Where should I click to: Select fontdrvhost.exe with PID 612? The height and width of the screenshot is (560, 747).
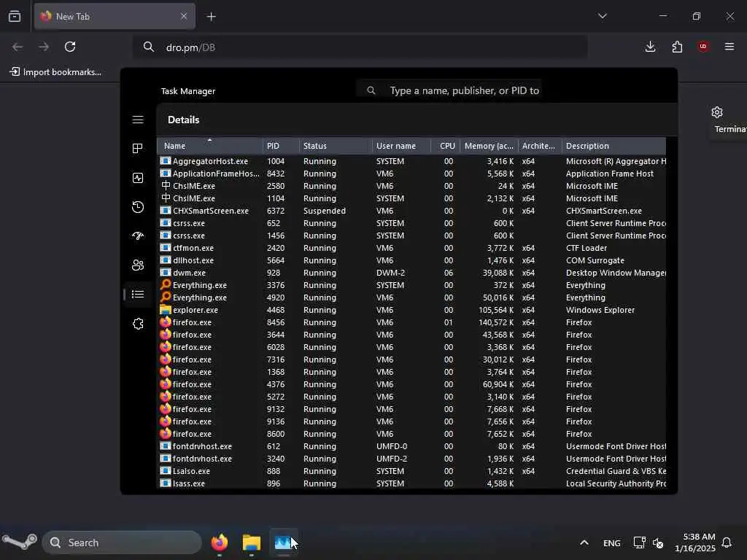click(x=411, y=446)
